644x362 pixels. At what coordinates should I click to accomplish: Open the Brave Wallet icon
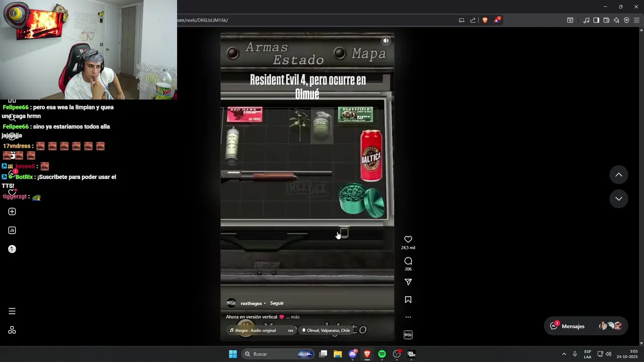coord(606,20)
